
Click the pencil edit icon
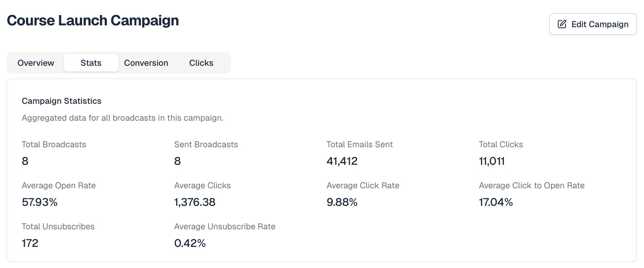562,24
